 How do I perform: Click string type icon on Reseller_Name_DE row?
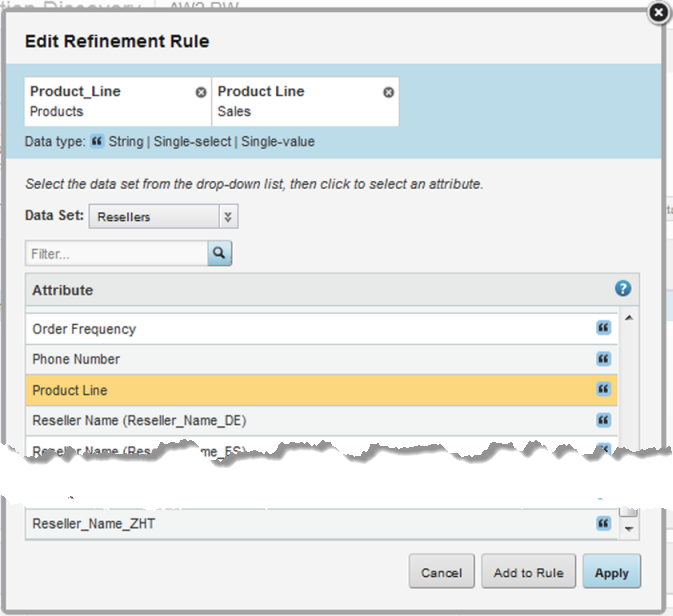[603, 420]
